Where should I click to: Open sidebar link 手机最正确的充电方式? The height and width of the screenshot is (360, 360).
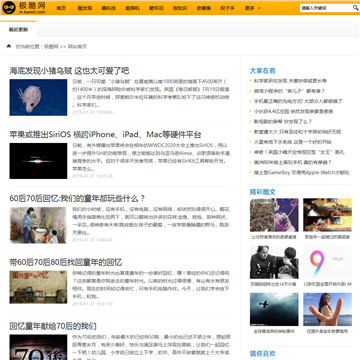coord(298,101)
